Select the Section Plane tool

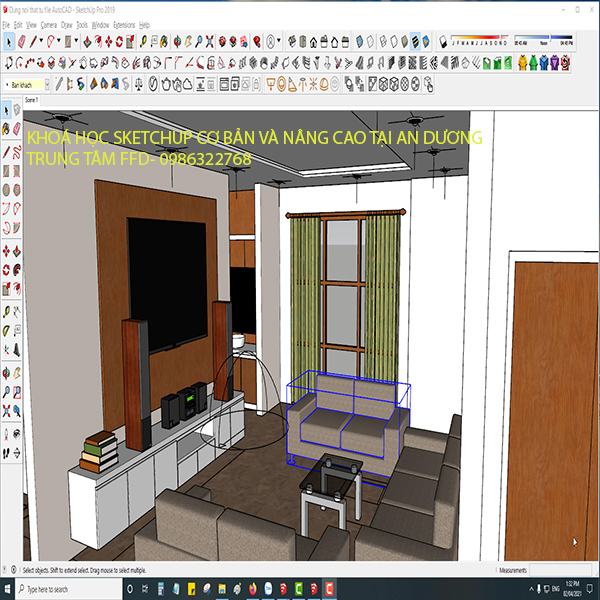(x=17, y=453)
